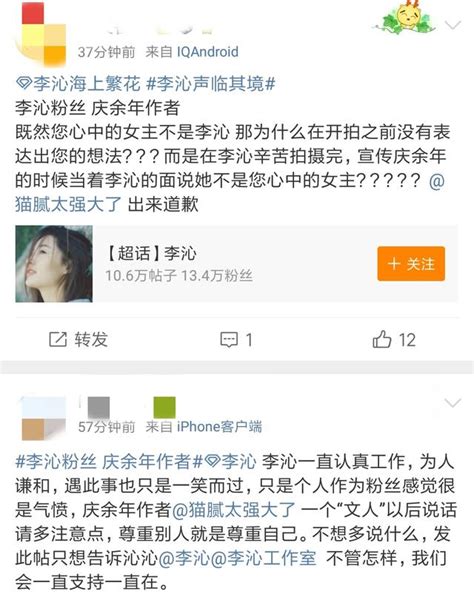Viewport: 474px width, 594px height.
Task: Open the first poster's pixelated avatar
Action: [40, 33]
